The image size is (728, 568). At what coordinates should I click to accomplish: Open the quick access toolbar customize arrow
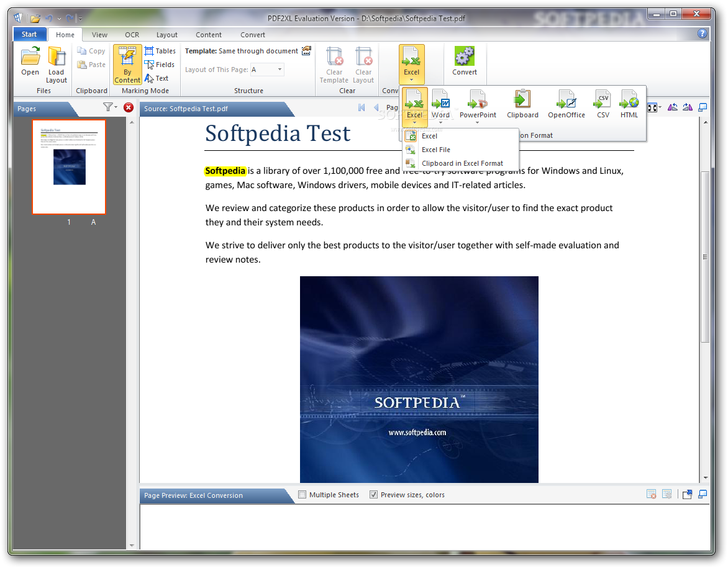[80, 19]
